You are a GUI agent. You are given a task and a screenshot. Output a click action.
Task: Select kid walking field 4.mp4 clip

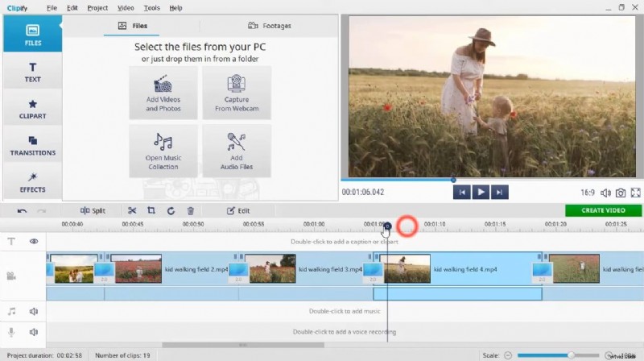tap(460, 269)
